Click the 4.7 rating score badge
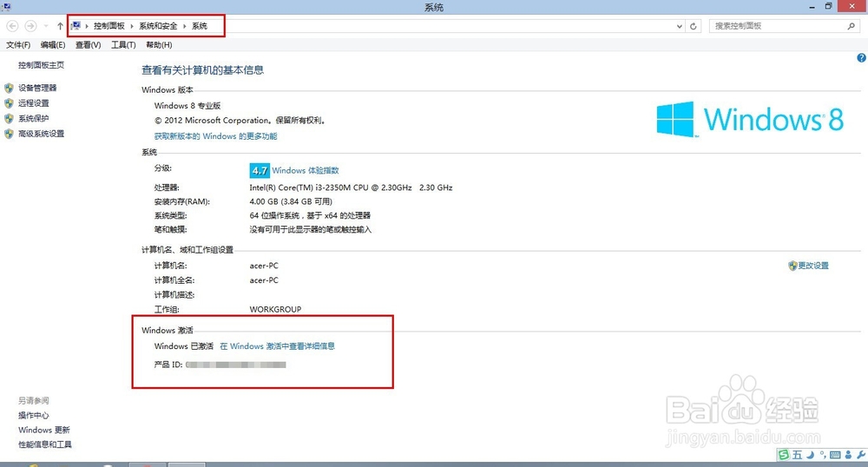Screen dimensions: 868x467 (259, 170)
